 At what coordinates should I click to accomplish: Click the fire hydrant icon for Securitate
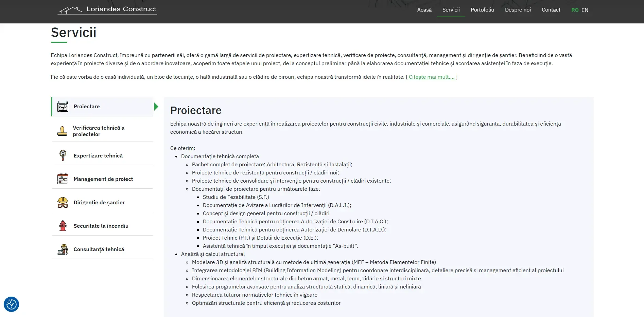63,226
